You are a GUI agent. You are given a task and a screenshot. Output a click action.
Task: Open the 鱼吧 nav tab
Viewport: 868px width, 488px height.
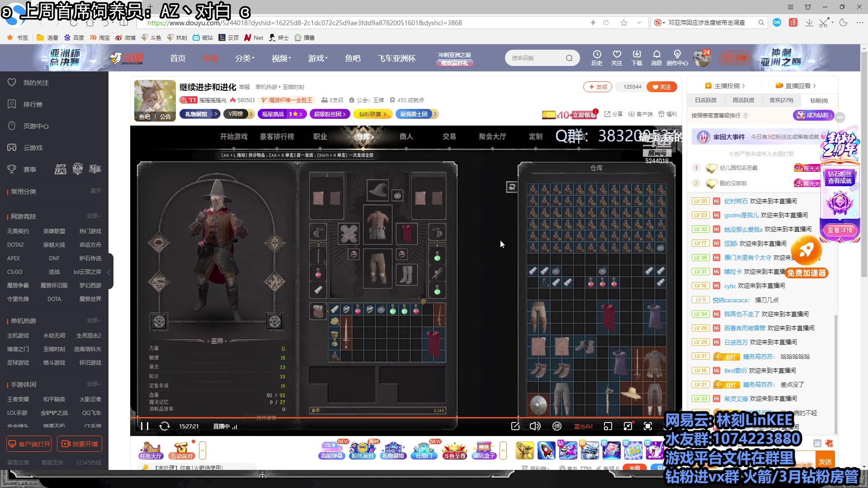coord(353,58)
